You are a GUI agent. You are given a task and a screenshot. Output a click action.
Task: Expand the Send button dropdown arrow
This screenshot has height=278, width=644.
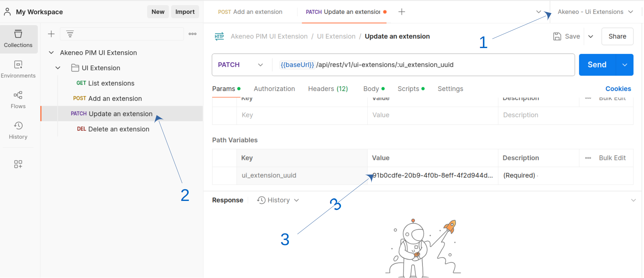(x=625, y=65)
